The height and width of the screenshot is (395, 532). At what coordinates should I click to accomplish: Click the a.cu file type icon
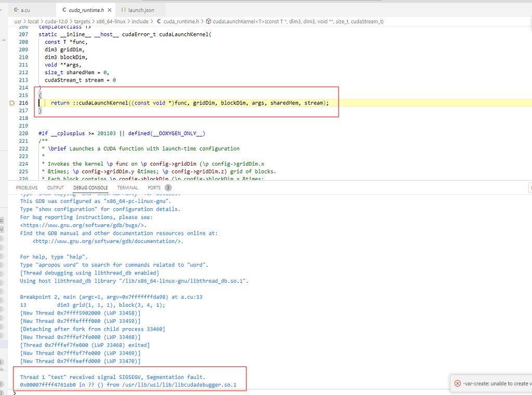[x=16, y=10]
